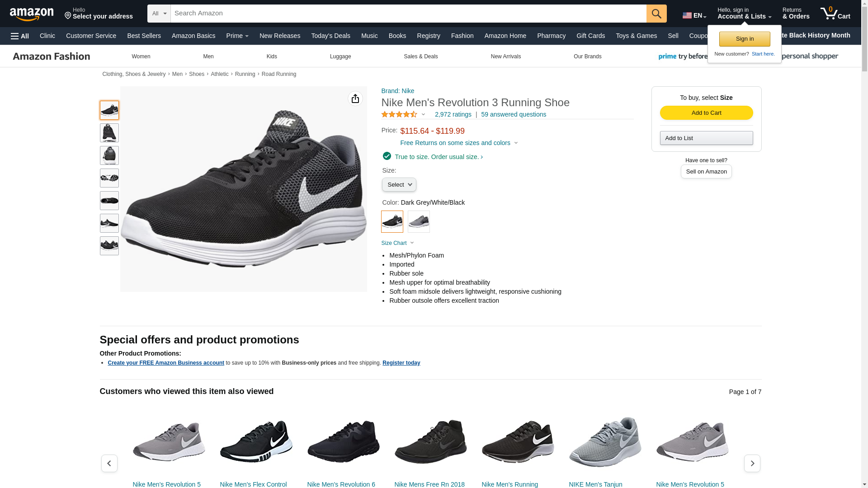Go to Amazon logo home
Image resolution: width=868 pixels, height=488 pixels.
pyautogui.click(x=32, y=14)
